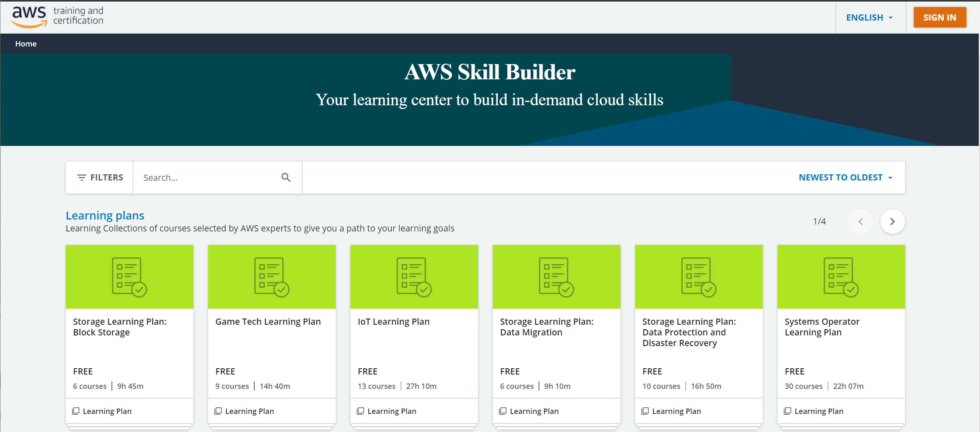Click the '13 courses' text on IoT card

376,386
